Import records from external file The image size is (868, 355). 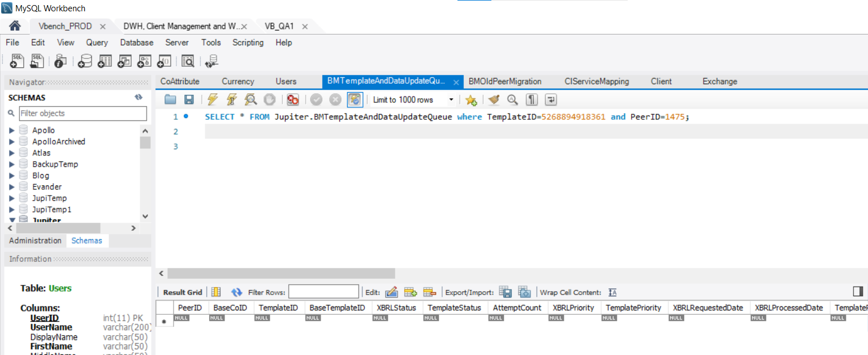524,292
